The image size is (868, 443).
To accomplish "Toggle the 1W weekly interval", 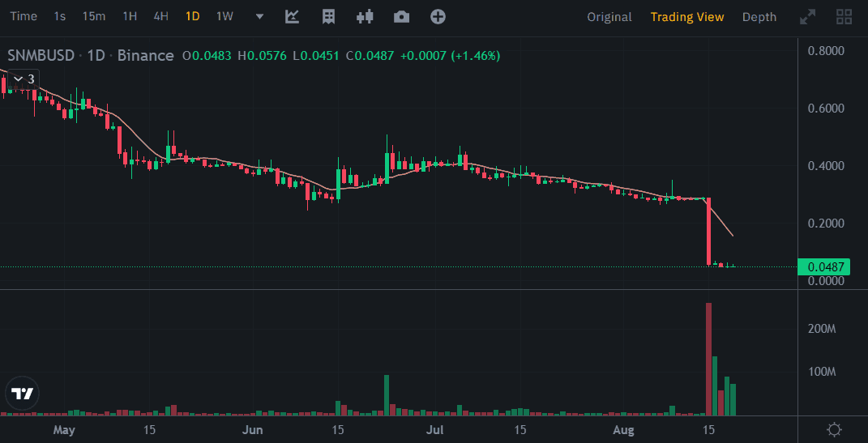I will (x=224, y=16).
